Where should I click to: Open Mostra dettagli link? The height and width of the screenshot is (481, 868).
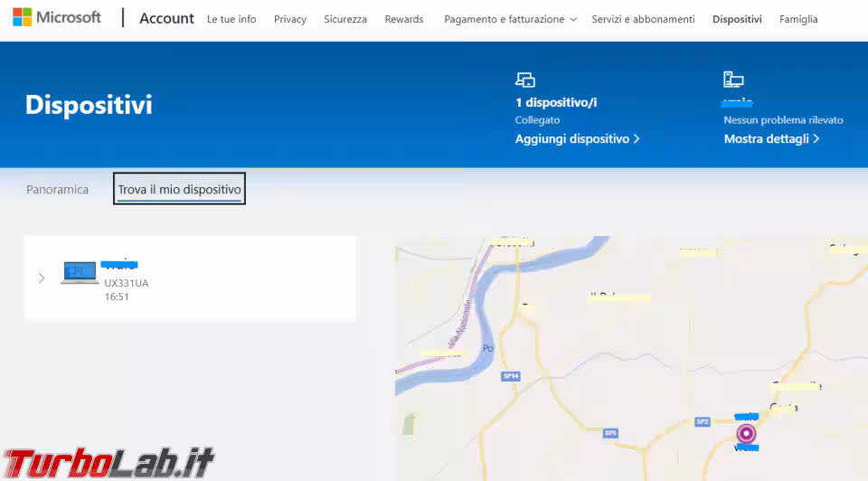coord(771,139)
